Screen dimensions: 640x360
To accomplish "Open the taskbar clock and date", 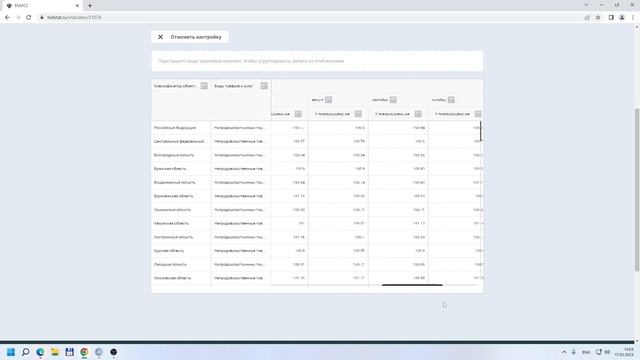I will 624,352.
